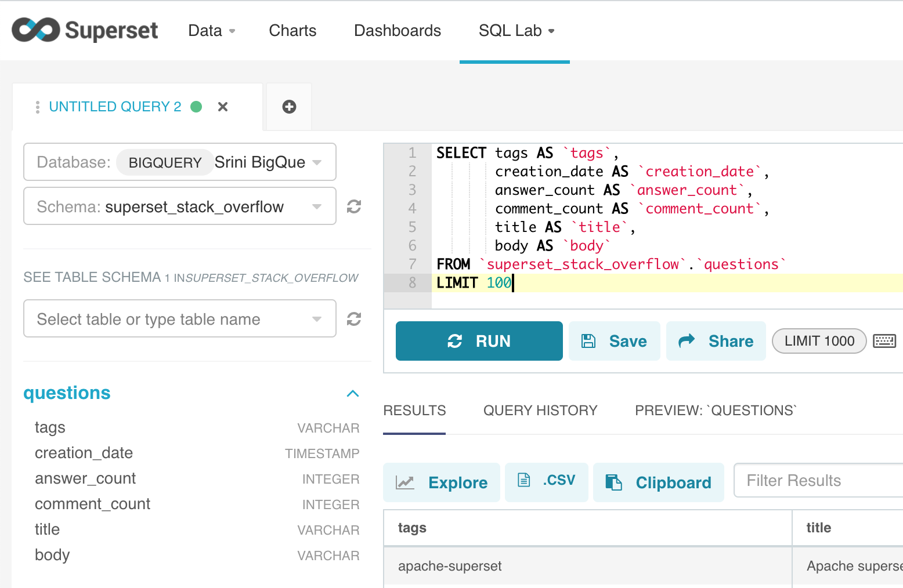Run the SQL query
Screen dimensions: 903x588
[479, 341]
